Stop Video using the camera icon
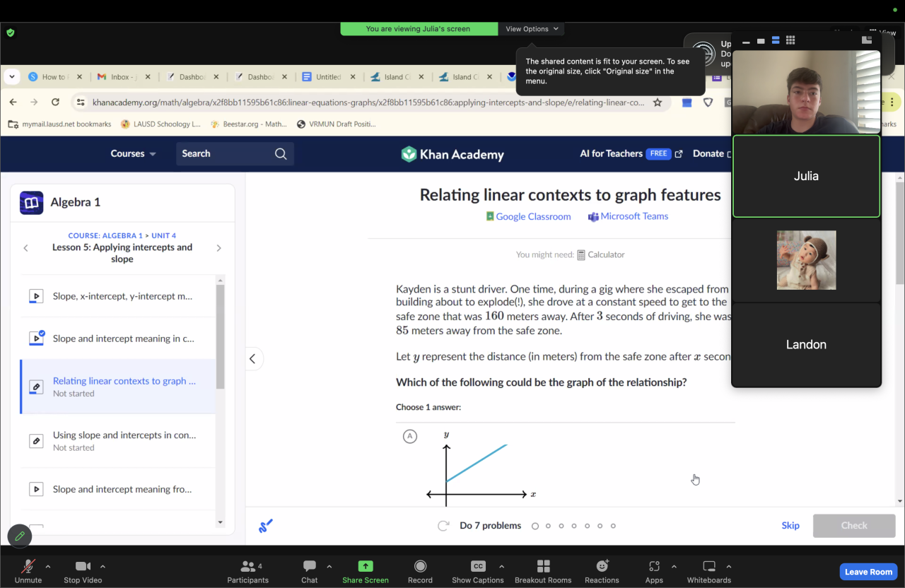 83,566
